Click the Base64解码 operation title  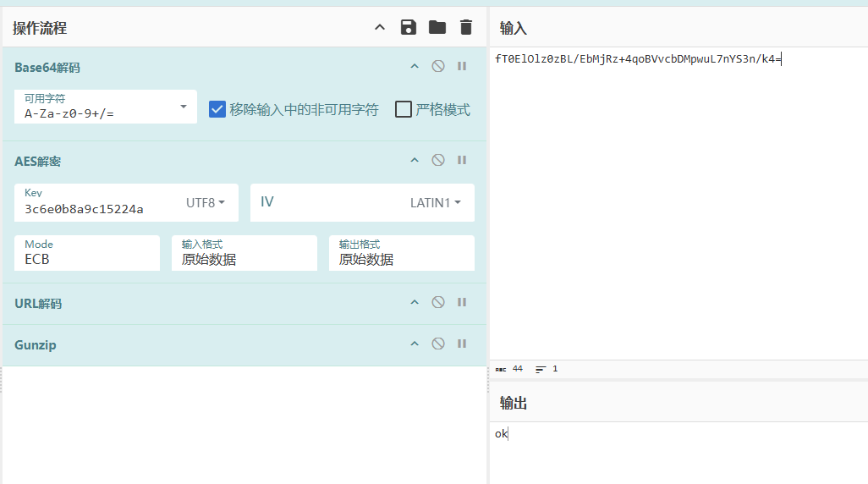pyautogui.click(x=47, y=68)
